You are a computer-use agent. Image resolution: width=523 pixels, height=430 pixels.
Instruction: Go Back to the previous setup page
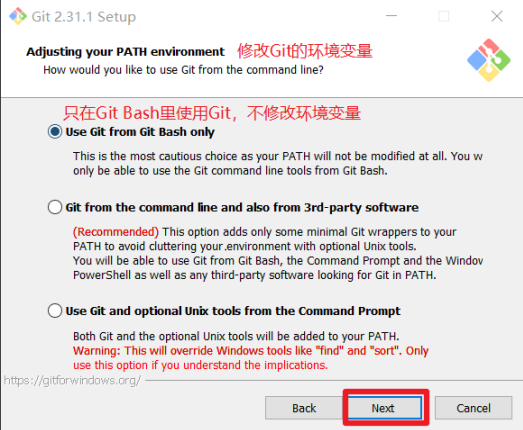304,408
